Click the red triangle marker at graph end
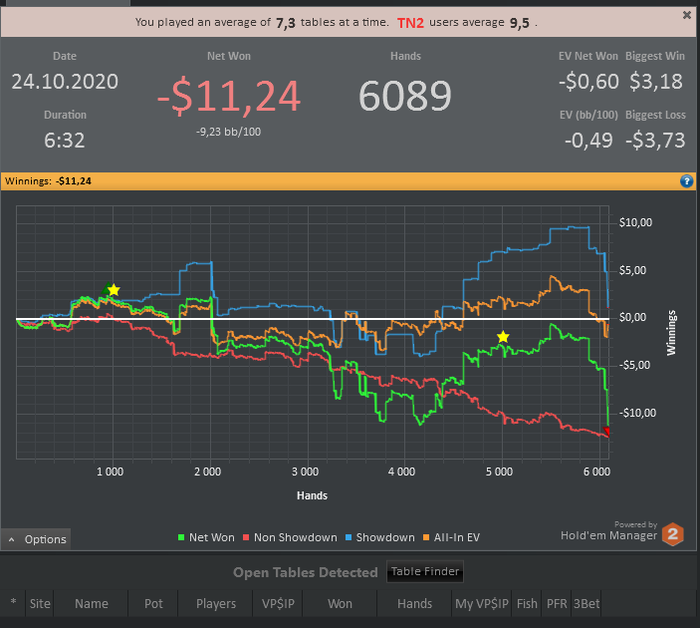Image resolution: width=700 pixels, height=628 pixels. [x=606, y=431]
